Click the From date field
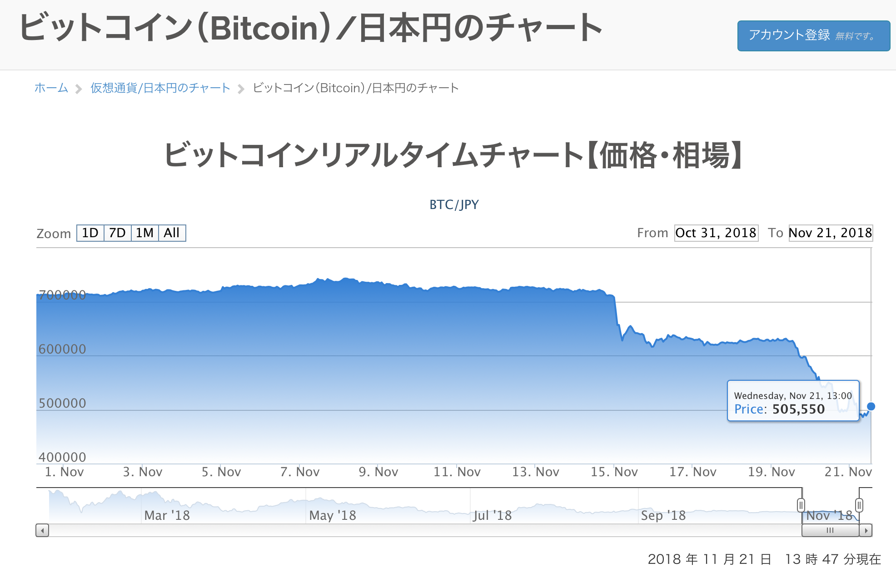896x588 pixels. pyautogui.click(x=716, y=233)
